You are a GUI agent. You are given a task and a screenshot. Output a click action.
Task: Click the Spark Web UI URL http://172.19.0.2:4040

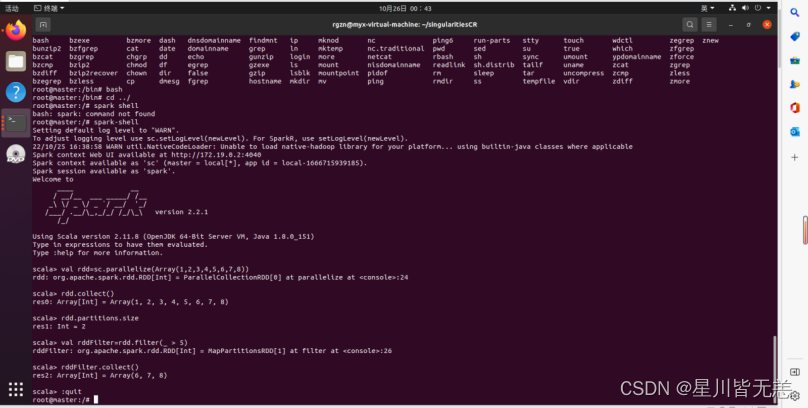(x=216, y=155)
